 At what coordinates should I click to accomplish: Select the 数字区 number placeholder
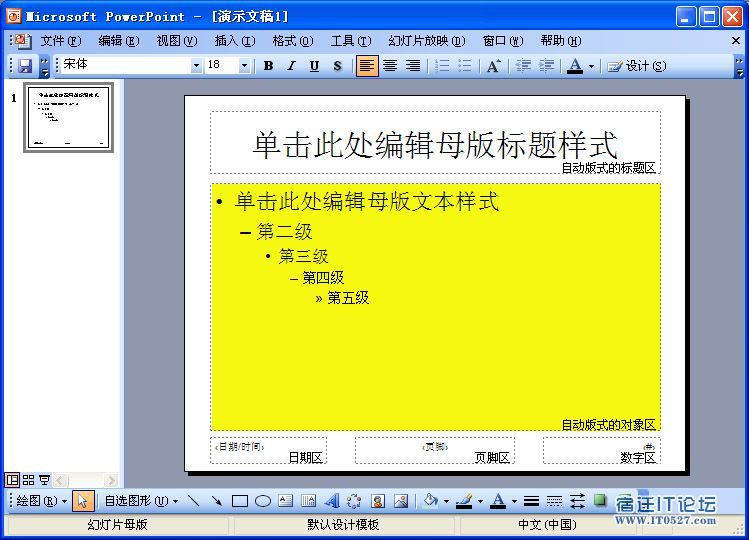coord(602,450)
